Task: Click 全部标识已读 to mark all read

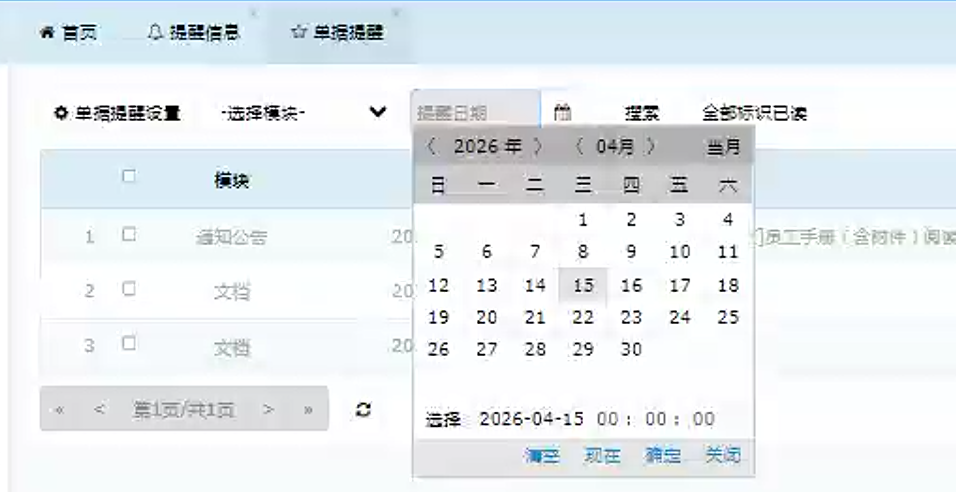Action: tap(754, 113)
